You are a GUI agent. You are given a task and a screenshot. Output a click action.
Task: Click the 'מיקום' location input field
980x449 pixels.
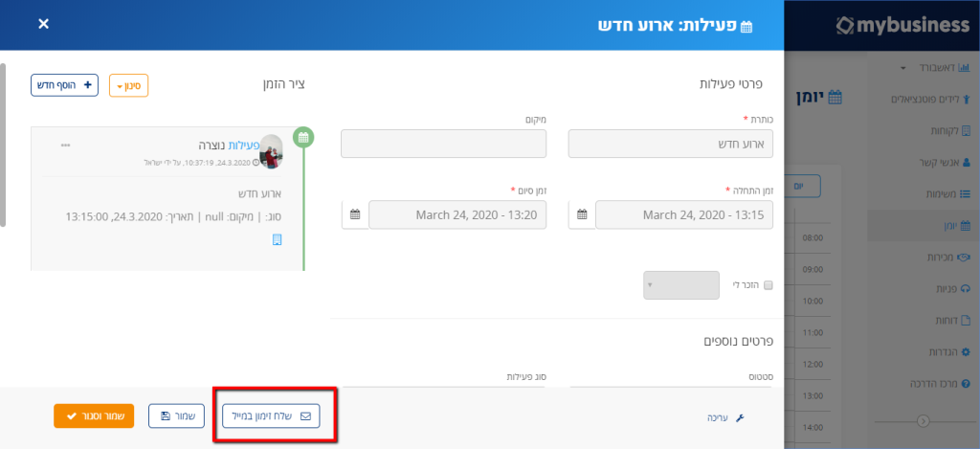[444, 144]
